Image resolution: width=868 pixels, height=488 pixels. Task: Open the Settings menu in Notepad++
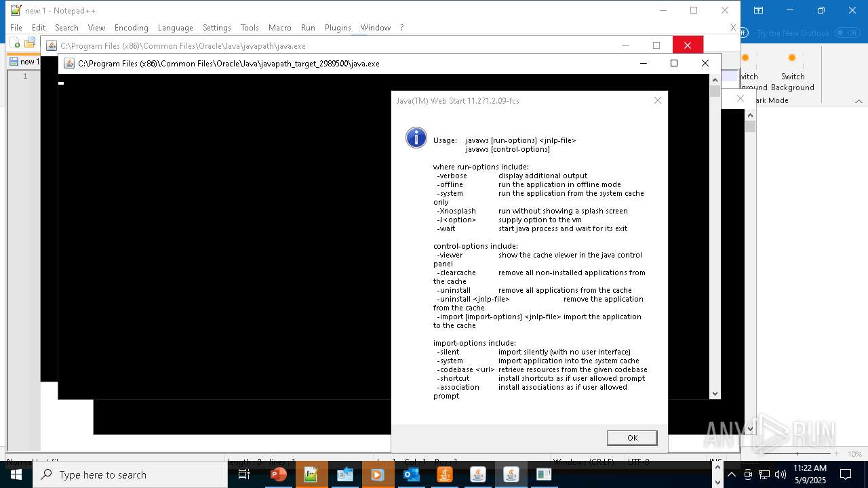217,28
